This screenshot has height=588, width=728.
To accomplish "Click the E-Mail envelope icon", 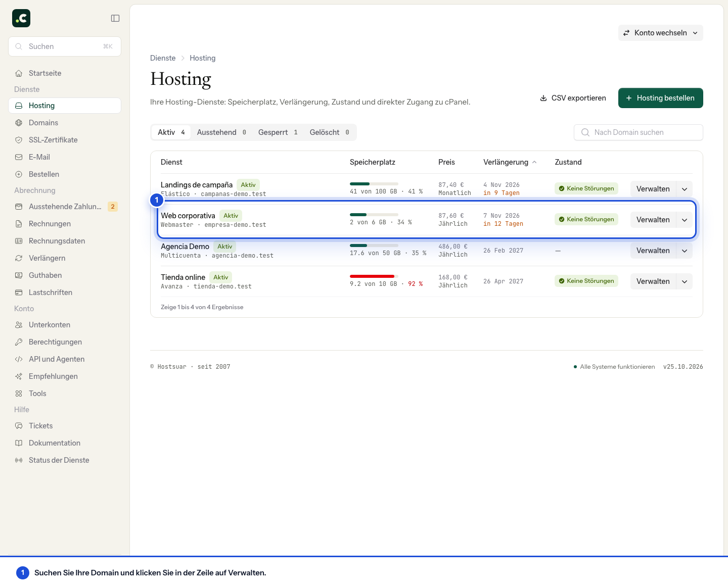I will point(19,157).
